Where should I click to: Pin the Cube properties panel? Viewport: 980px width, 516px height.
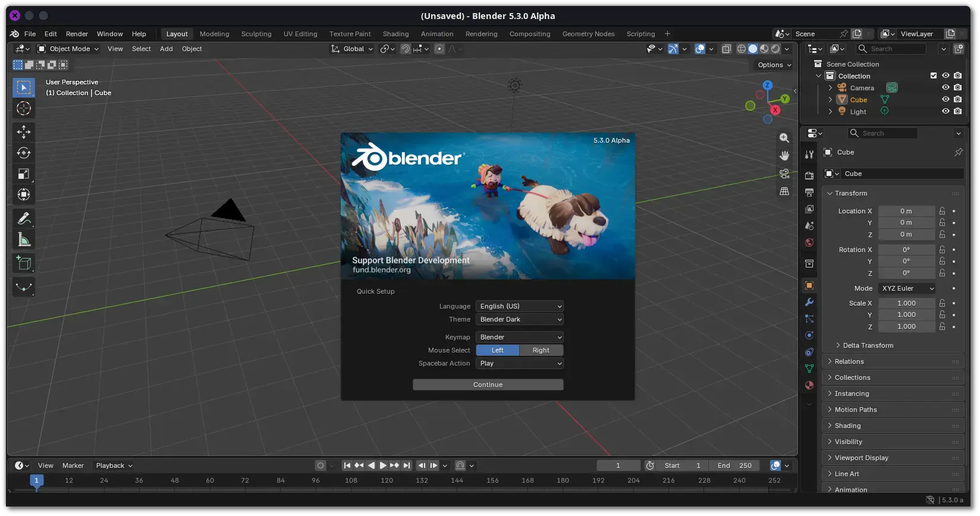[959, 152]
